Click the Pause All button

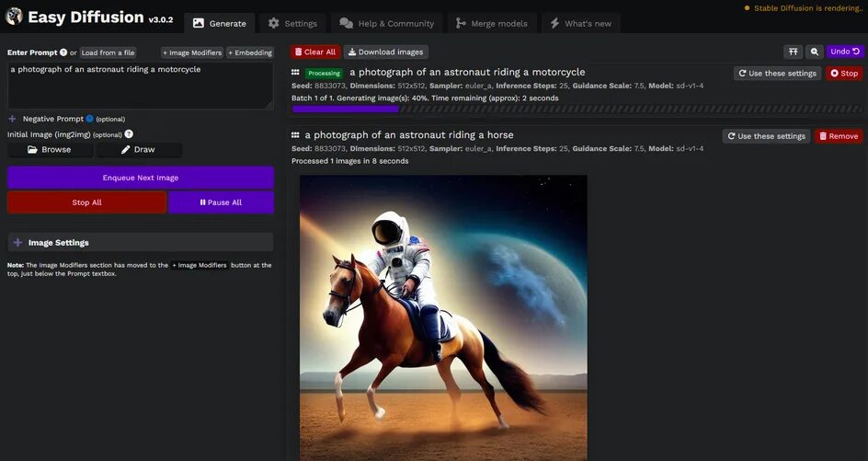(x=221, y=202)
